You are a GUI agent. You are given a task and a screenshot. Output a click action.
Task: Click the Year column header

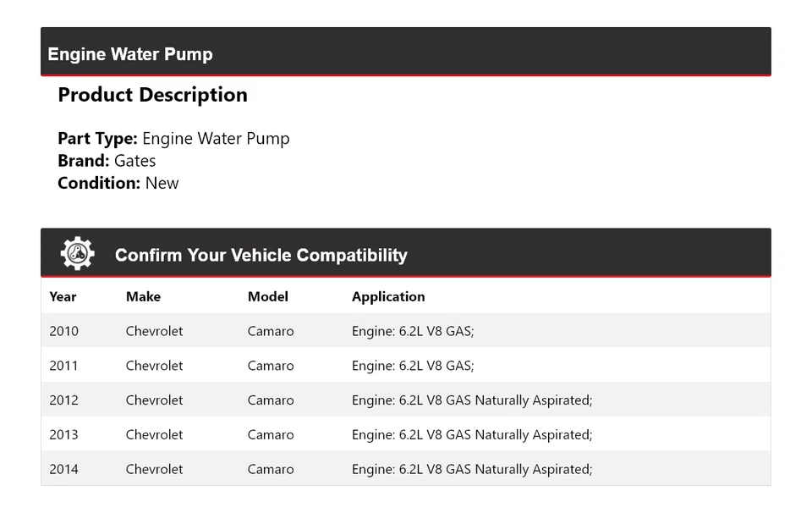coord(63,296)
